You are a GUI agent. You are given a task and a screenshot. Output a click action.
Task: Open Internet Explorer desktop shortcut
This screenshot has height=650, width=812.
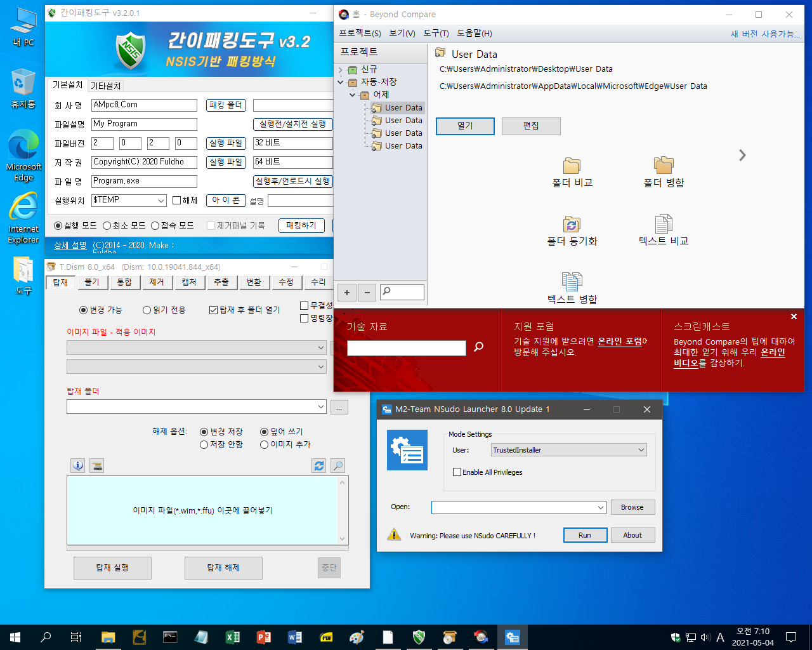(23, 218)
